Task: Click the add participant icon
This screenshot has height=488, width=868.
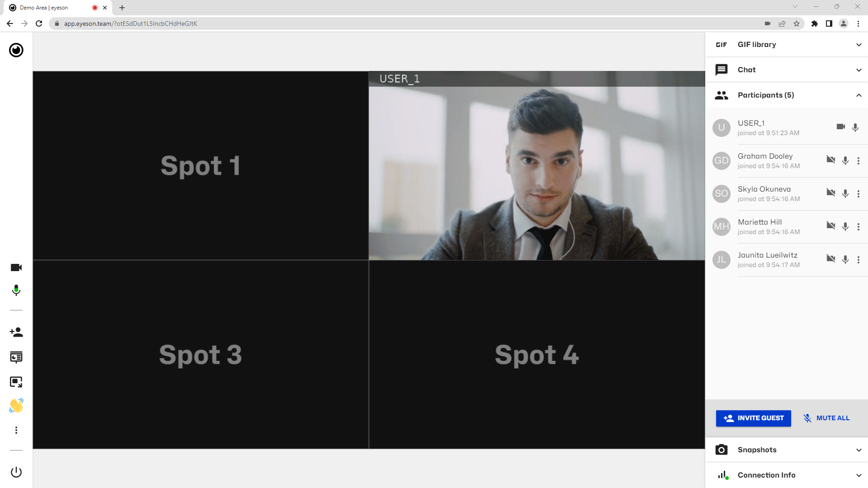Action: [x=16, y=333]
